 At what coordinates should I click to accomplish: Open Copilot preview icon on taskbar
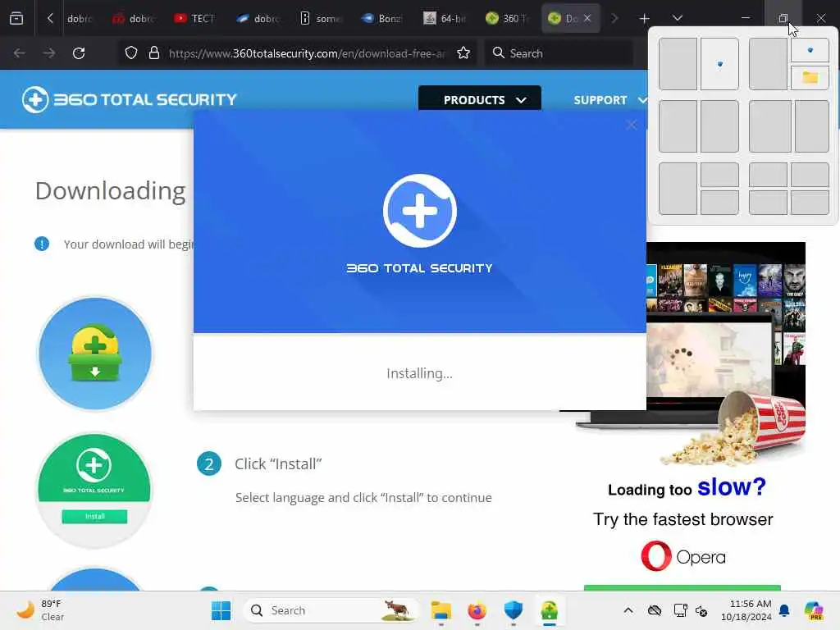814,610
